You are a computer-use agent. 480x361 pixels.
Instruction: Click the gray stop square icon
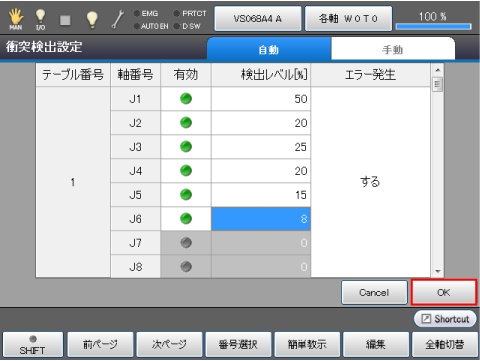(x=65, y=20)
